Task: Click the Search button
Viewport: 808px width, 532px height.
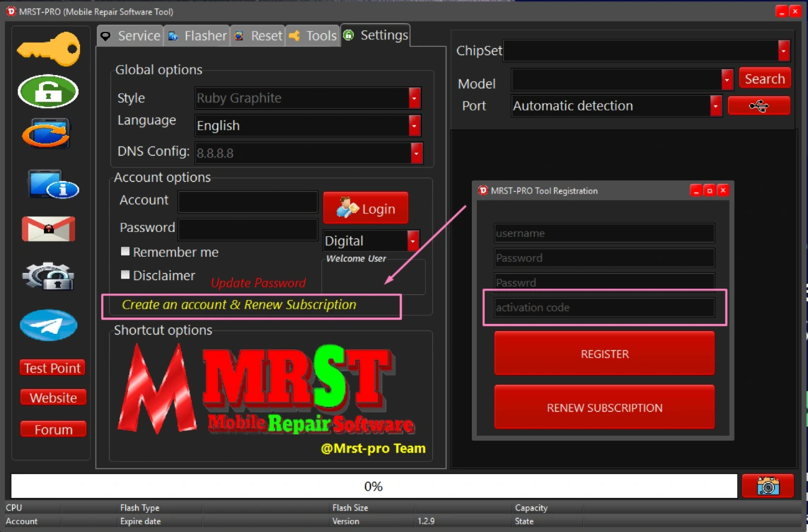Action: point(765,79)
